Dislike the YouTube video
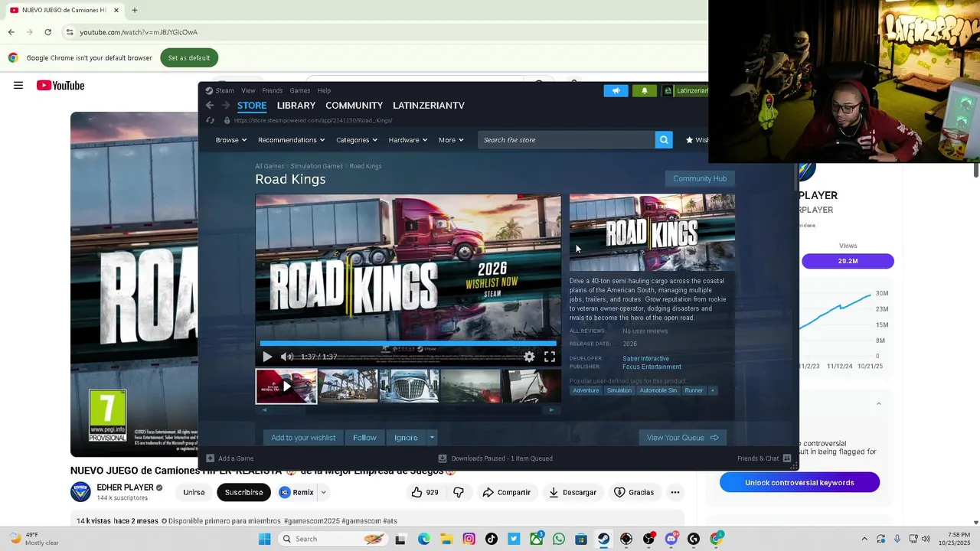Image resolution: width=980 pixels, height=551 pixels. 459,492
